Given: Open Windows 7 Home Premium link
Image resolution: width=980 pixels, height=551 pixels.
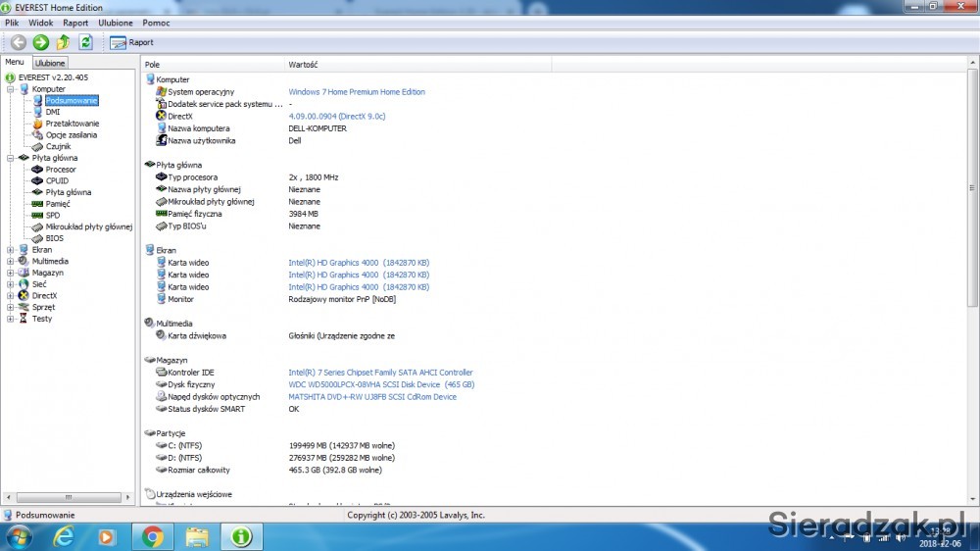Looking at the screenshot, I should coord(357,92).
